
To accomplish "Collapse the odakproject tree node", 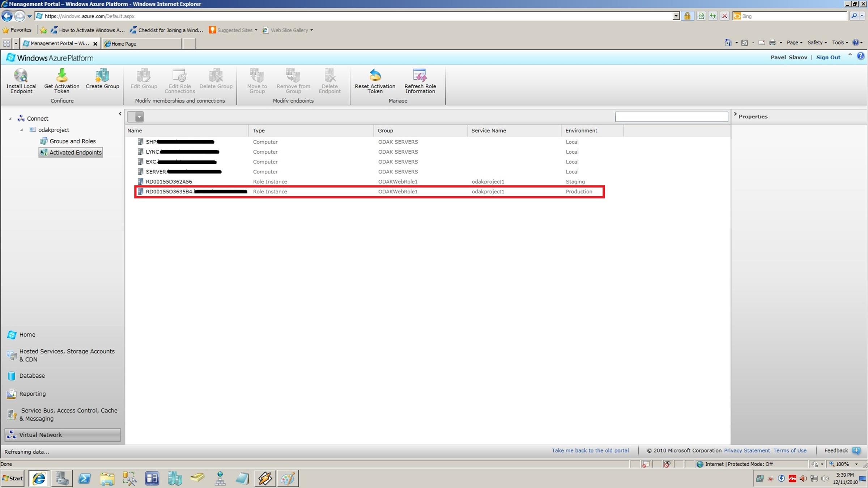I will click(x=21, y=130).
